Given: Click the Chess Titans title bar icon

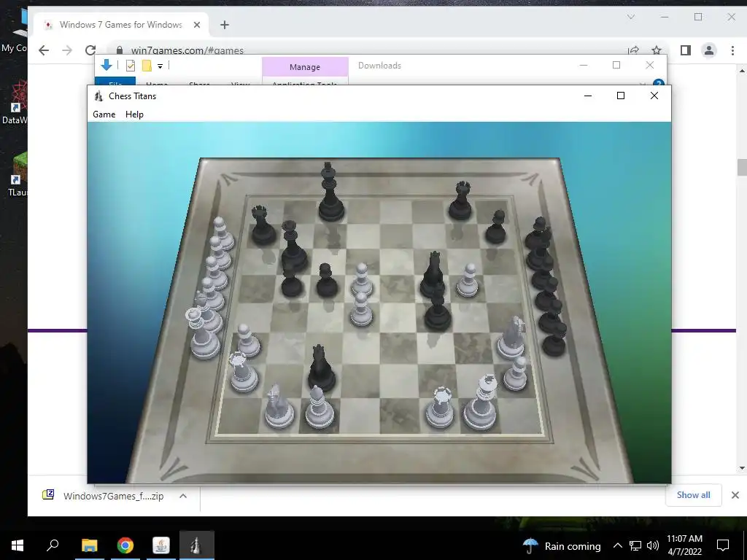Looking at the screenshot, I should [98, 96].
